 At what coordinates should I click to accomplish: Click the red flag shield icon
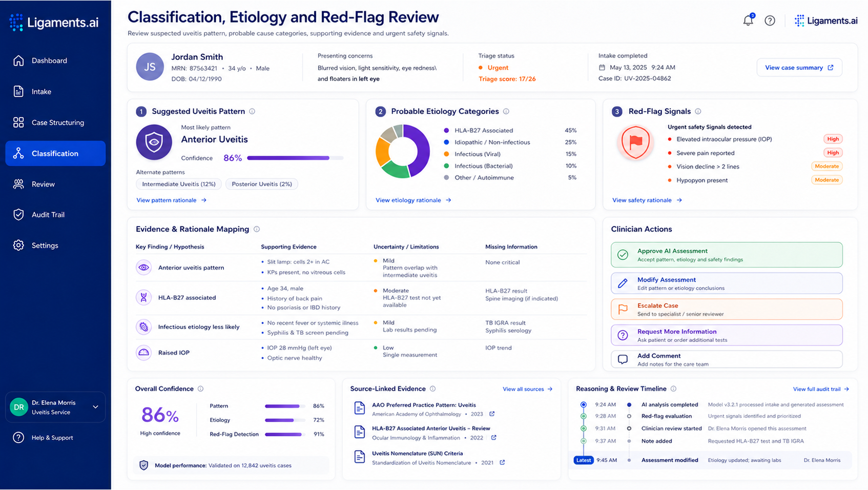(635, 142)
